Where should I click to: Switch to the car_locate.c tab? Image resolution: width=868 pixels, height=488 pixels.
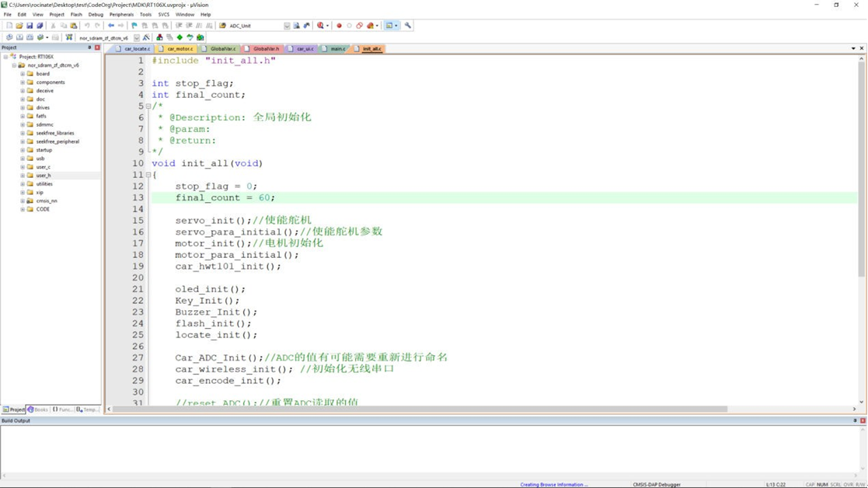(x=134, y=49)
